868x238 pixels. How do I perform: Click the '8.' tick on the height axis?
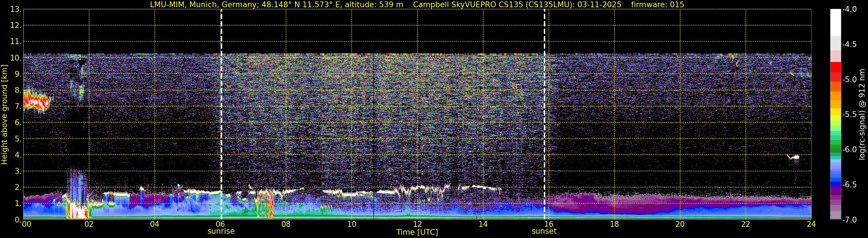click(x=18, y=90)
